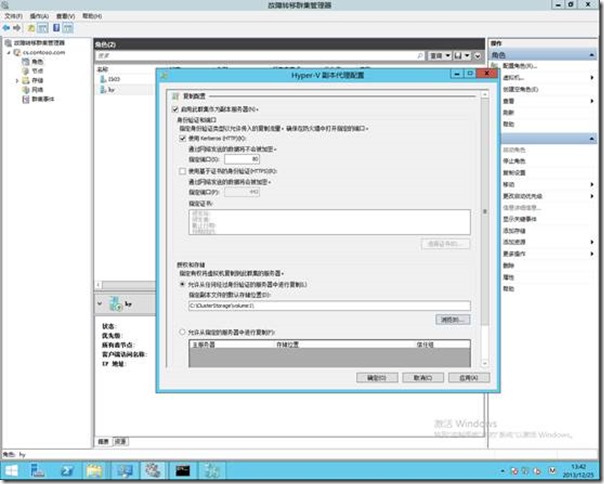Select the cs.contoso.com cluster node
Viewport: 604px width, 484px height.
44,52
